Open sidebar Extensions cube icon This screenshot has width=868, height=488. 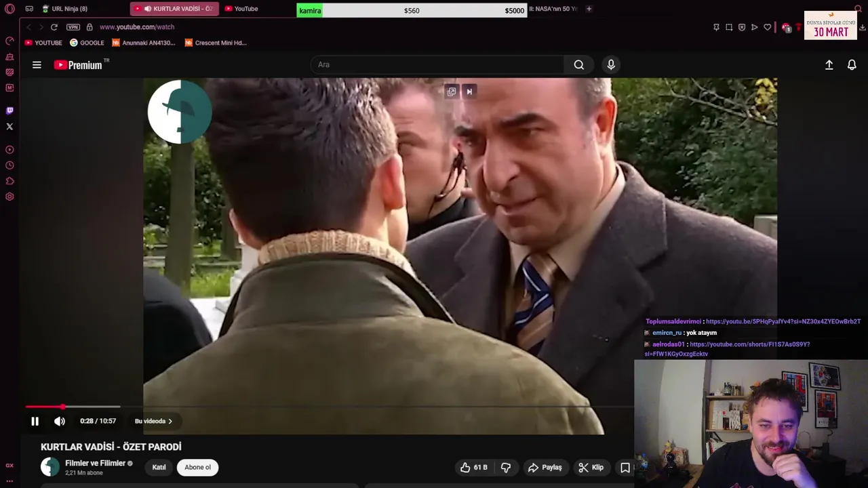point(9,181)
